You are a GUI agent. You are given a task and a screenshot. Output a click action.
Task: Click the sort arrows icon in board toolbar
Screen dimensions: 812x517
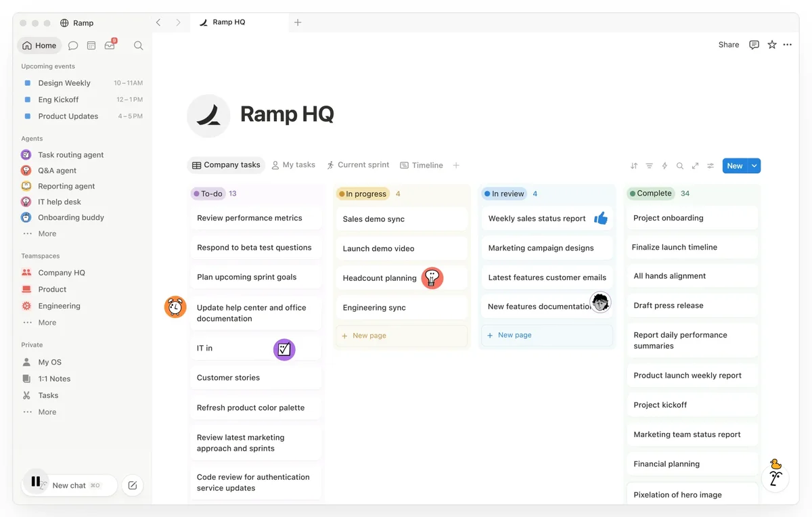point(634,166)
